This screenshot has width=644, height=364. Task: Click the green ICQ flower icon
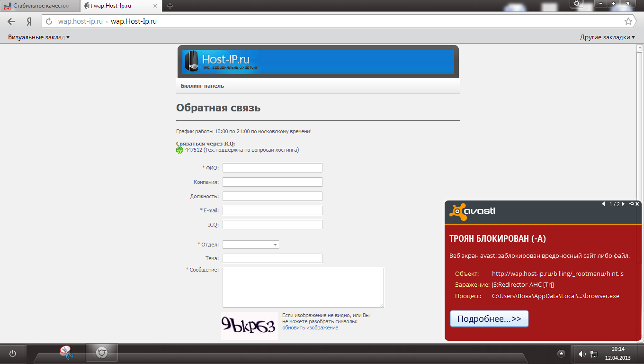179,150
